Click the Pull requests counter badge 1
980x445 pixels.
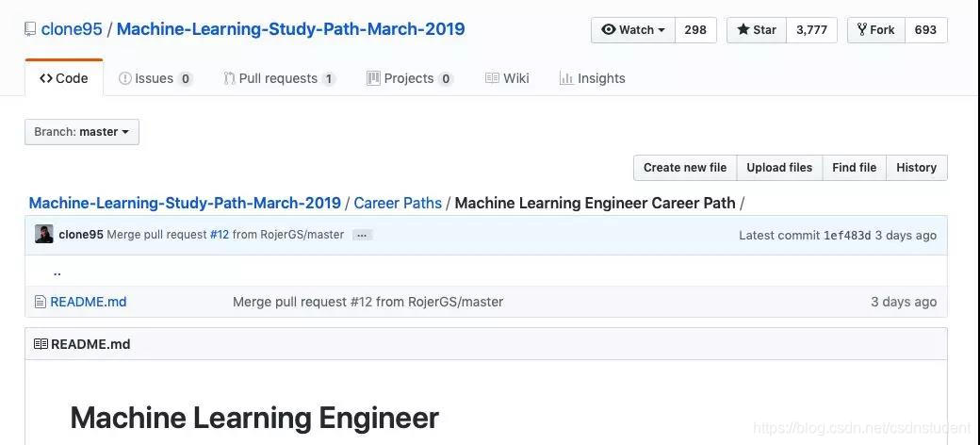(x=329, y=79)
